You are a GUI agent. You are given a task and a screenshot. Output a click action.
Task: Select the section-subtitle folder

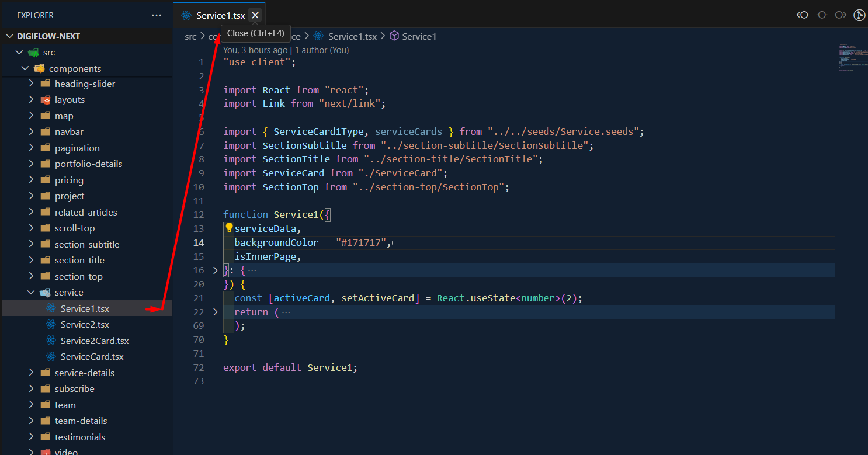click(87, 245)
